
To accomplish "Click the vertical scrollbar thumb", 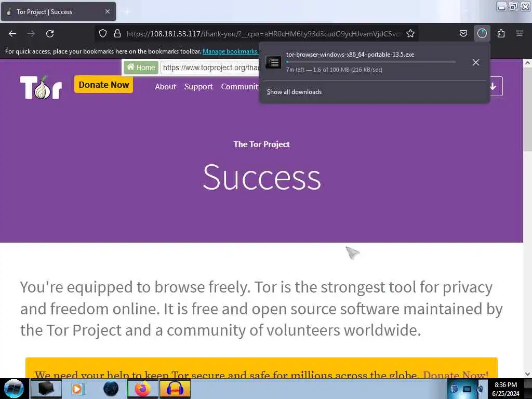I will (x=527, y=109).
